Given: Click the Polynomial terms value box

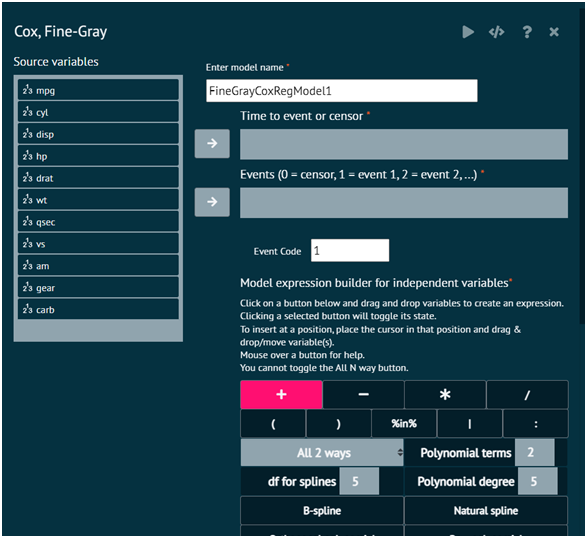Looking at the screenshot, I should pos(535,453).
